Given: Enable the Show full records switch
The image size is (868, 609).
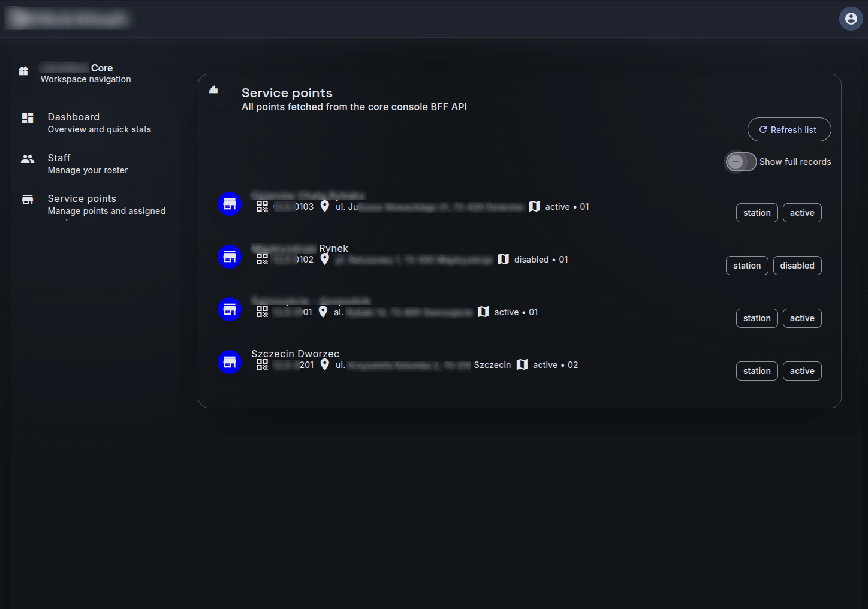Looking at the screenshot, I should point(741,162).
